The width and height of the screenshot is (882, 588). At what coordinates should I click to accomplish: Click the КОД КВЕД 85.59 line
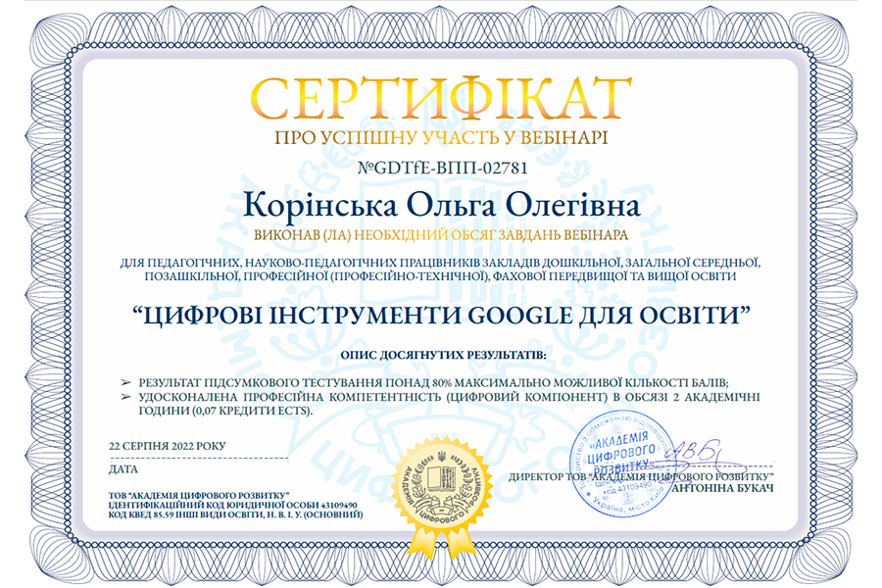point(235,514)
